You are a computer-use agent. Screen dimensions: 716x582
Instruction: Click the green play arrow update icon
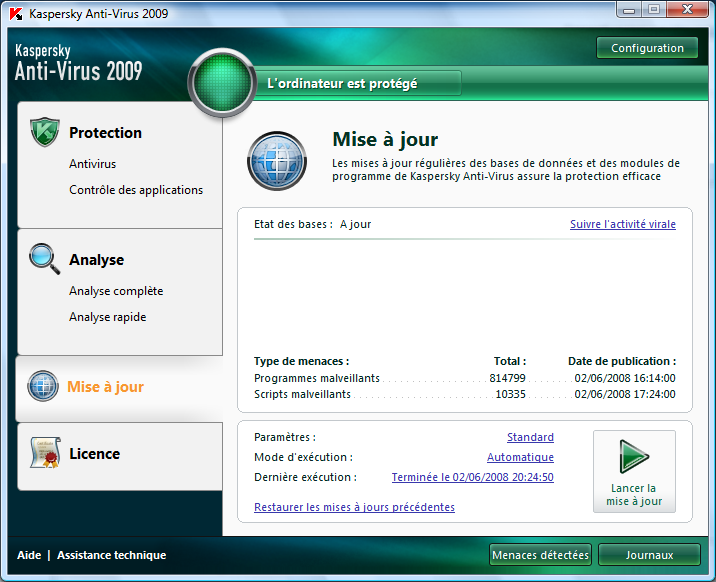[634, 456]
